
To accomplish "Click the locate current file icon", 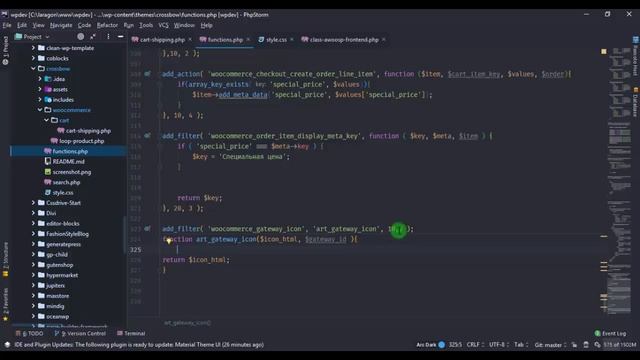I will coord(81,37).
